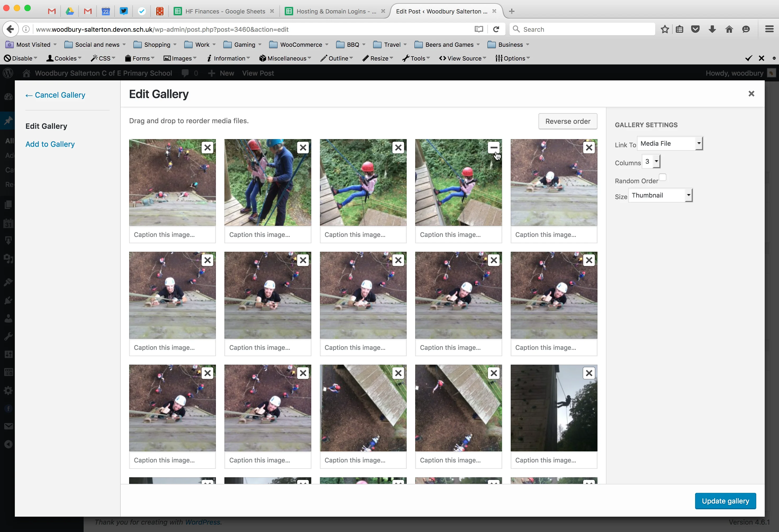Save to Pocket icon in toolbar
Viewport: 779px width, 532px height.
(696, 29)
